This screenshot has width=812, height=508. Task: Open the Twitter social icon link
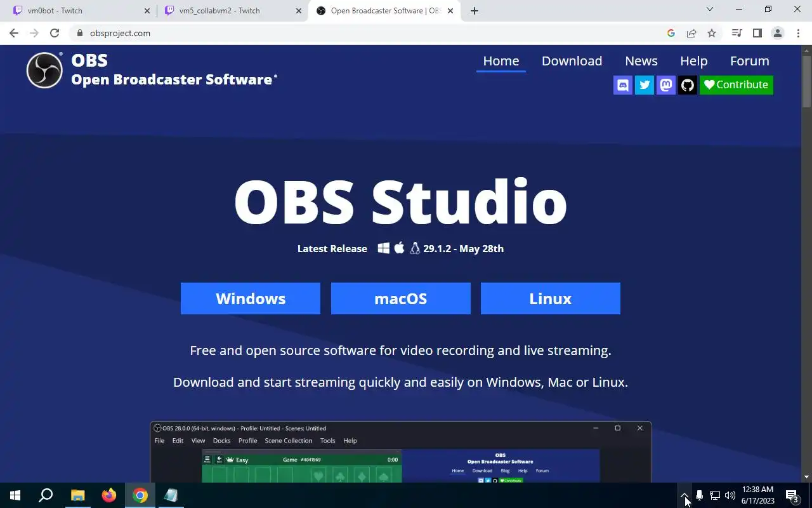pyautogui.click(x=645, y=85)
